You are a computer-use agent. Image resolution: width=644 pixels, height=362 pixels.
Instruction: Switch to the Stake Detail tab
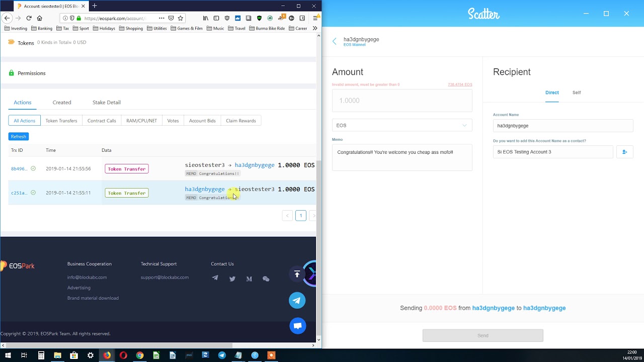pos(107,103)
